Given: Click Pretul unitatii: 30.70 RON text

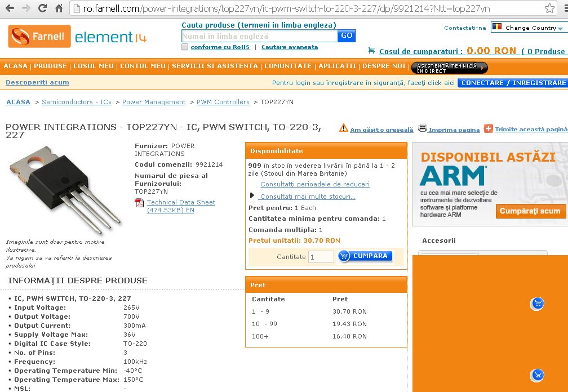Looking at the screenshot, I should tap(294, 240).
